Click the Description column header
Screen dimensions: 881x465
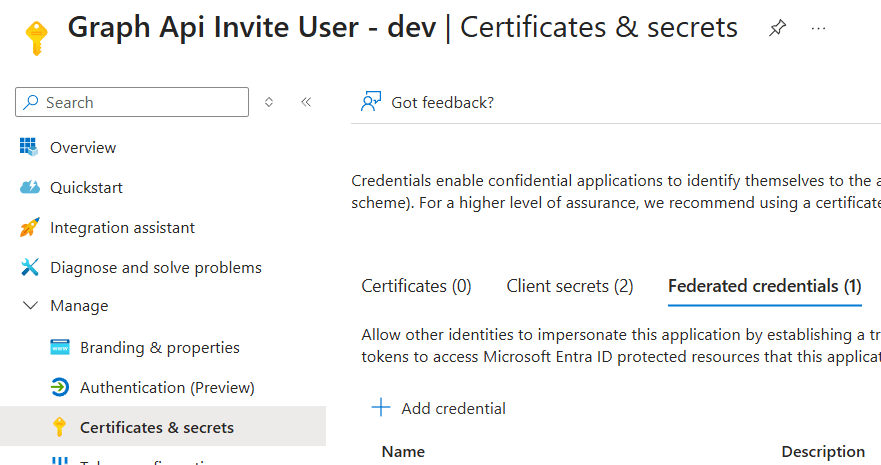pos(822,452)
